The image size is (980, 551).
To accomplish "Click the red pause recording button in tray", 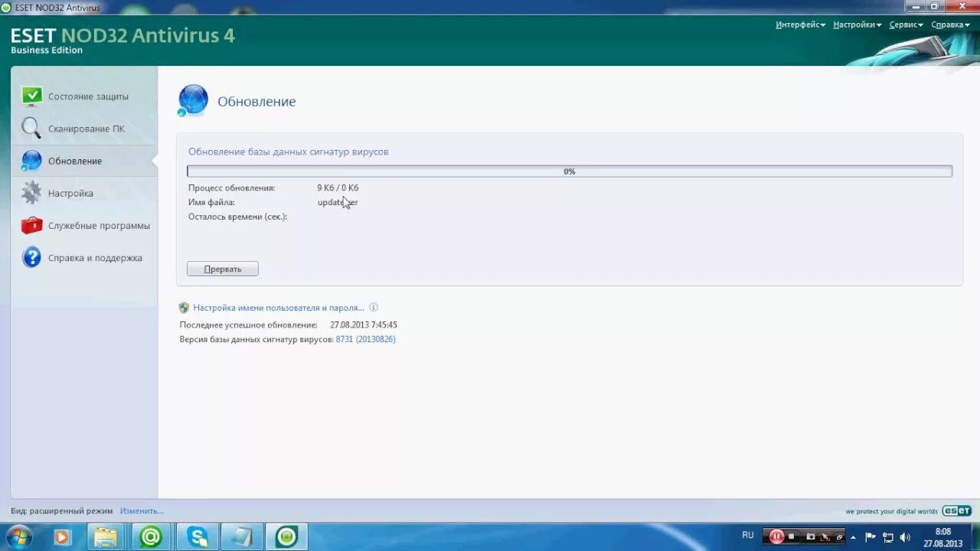I will tap(776, 536).
